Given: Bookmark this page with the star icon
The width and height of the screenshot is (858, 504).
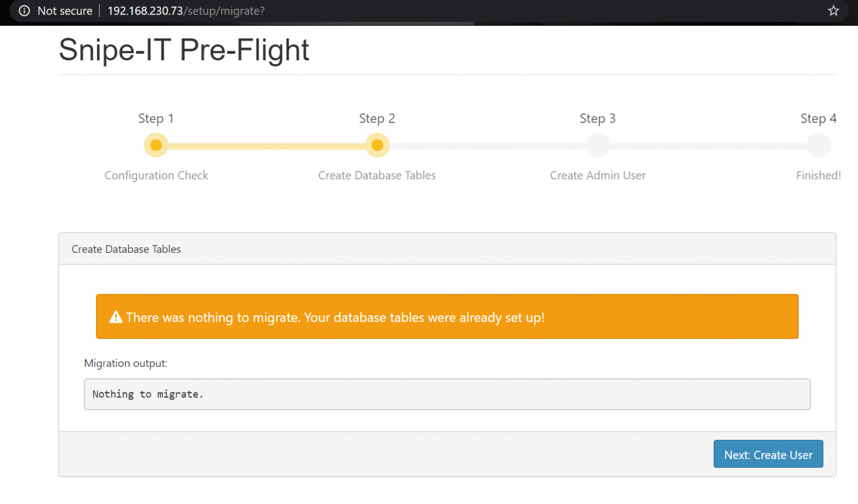Looking at the screenshot, I should click(x=833, y=11).
